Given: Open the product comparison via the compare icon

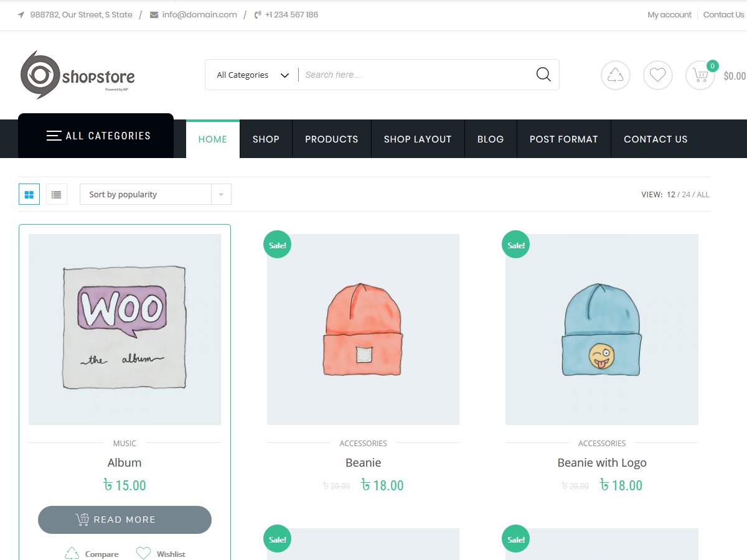Looking at the screenshot, I should (x=615, y=75).
